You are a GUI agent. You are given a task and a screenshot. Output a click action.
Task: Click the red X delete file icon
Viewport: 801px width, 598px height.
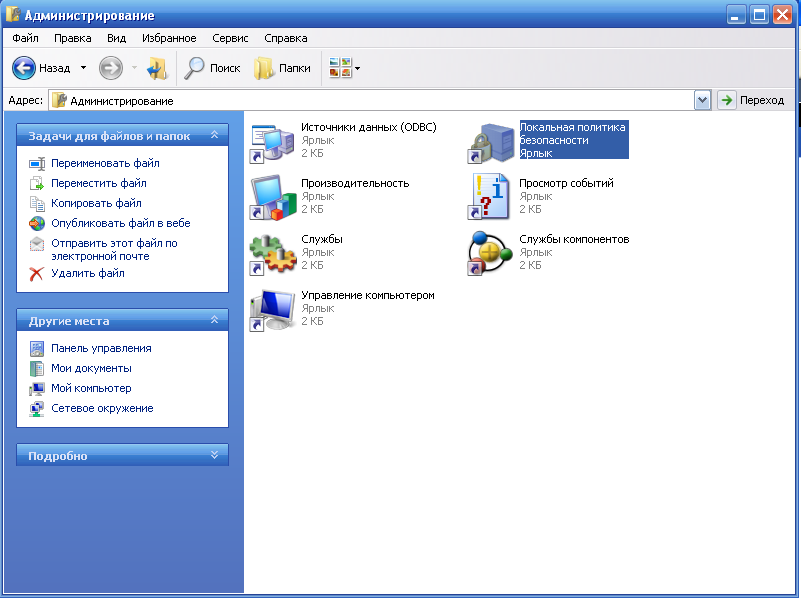pyautogui.click(x=37, y=274)
